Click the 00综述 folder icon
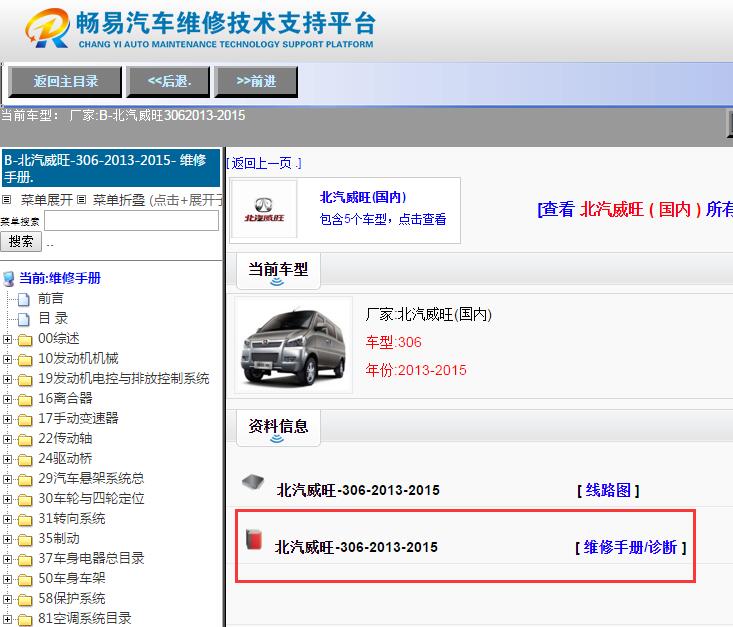This screenshot has height=627, width=733. point(25,340)
